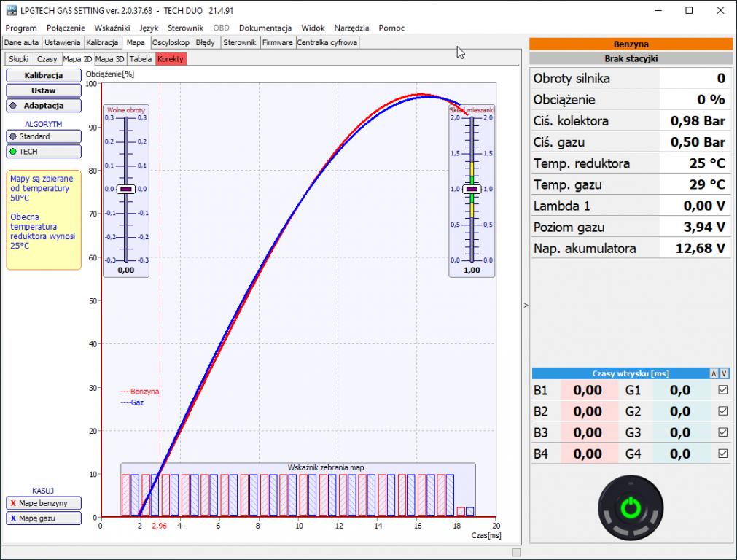Open the Narzędzia menu
737x560 pixels.
[351, 28]
